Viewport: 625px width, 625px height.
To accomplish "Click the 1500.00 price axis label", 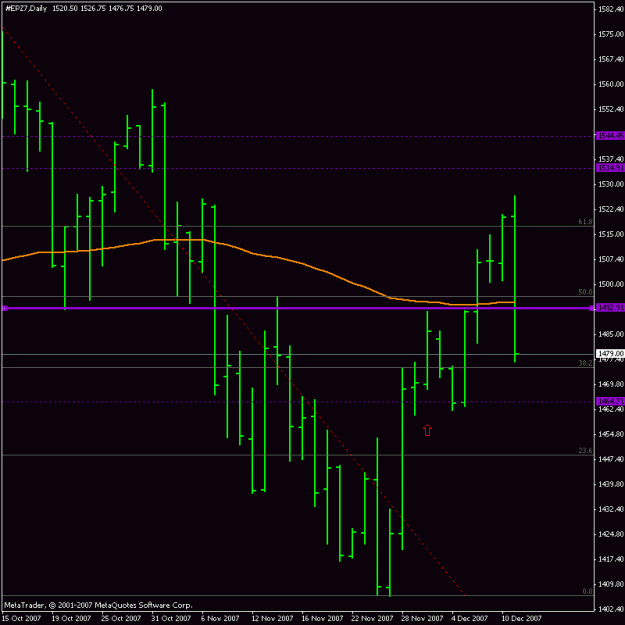I will [611, 284].
